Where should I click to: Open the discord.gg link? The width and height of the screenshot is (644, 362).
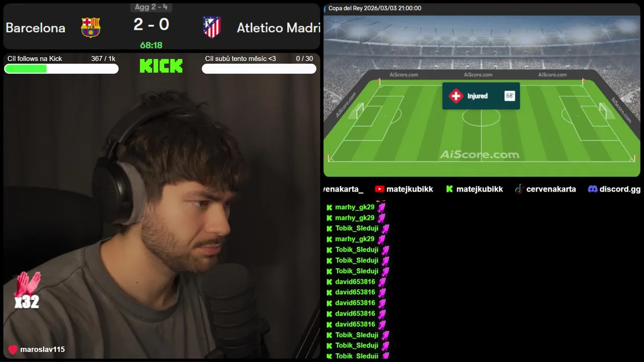click(620, 189)
